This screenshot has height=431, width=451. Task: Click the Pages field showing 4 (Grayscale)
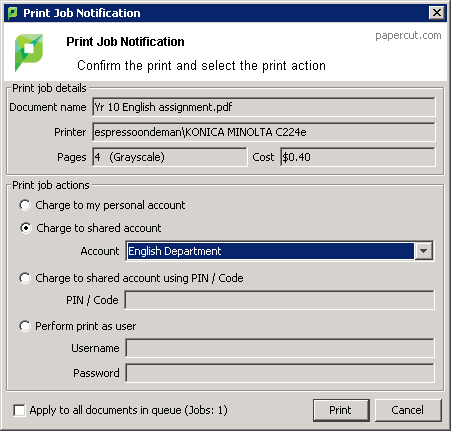[170, 157]
